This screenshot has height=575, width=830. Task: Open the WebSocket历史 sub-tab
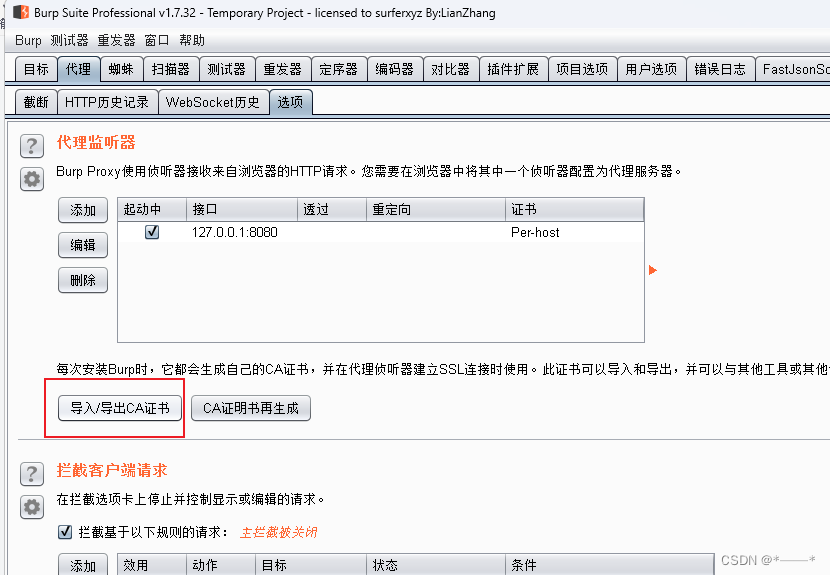tap(213, 102)
